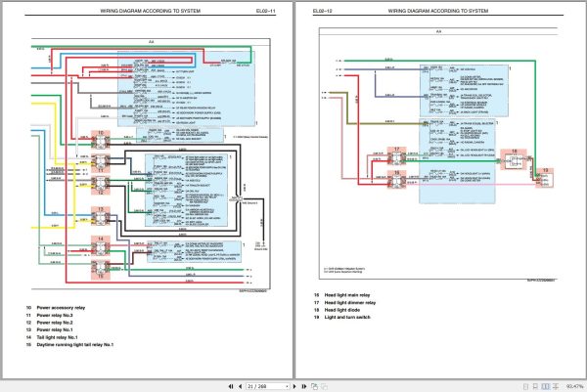This screenshot has height=392, width=587.
Task: Click the 'Power accessory relay' legend entry
Action: [61, 308]
